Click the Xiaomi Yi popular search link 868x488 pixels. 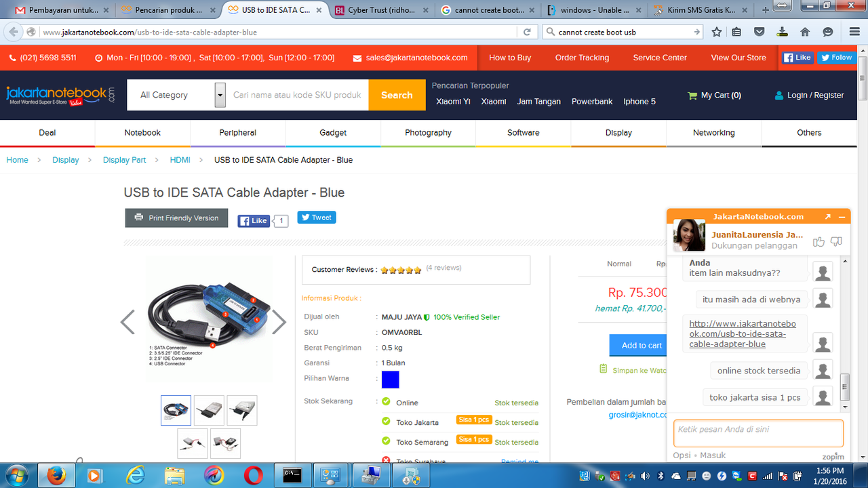point(453,102)
